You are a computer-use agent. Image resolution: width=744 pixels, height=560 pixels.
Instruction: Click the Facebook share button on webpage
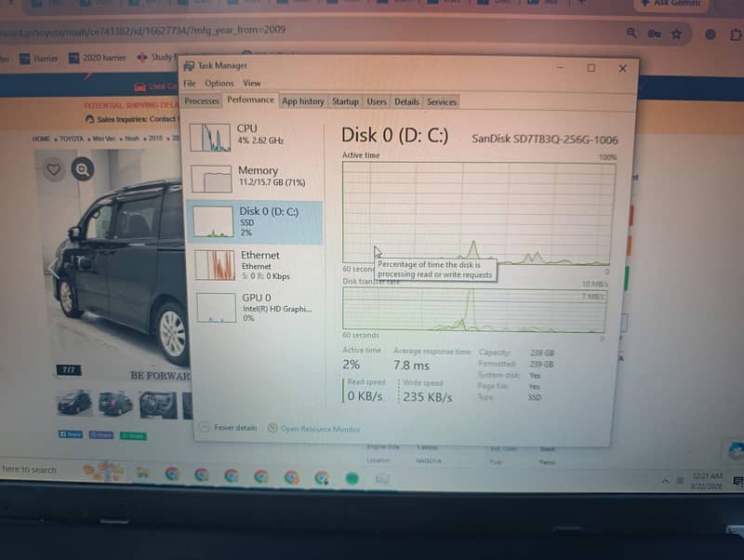[71, 434]
